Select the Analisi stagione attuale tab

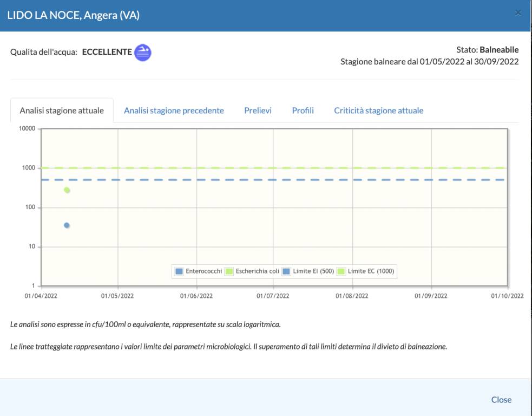click(62, 110)
